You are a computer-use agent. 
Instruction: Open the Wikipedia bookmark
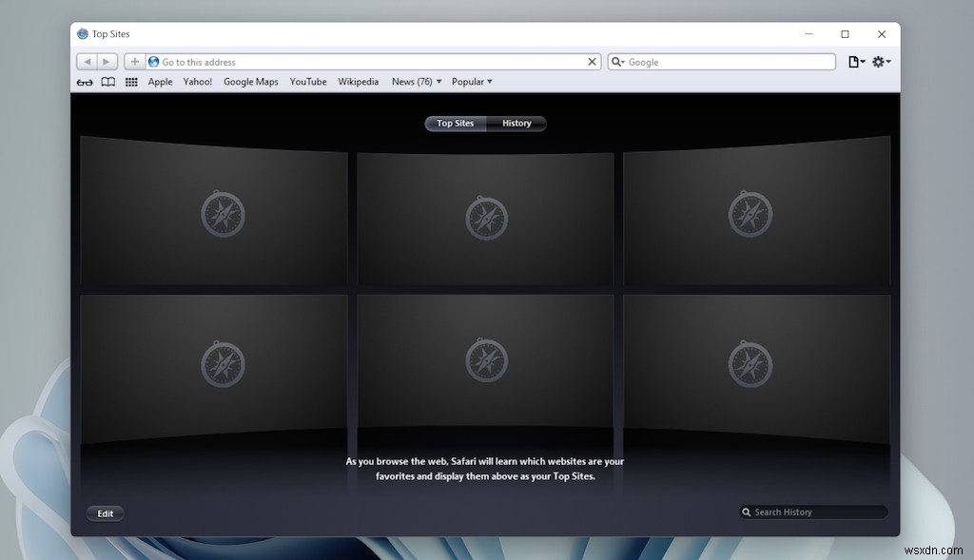(358, 82)
